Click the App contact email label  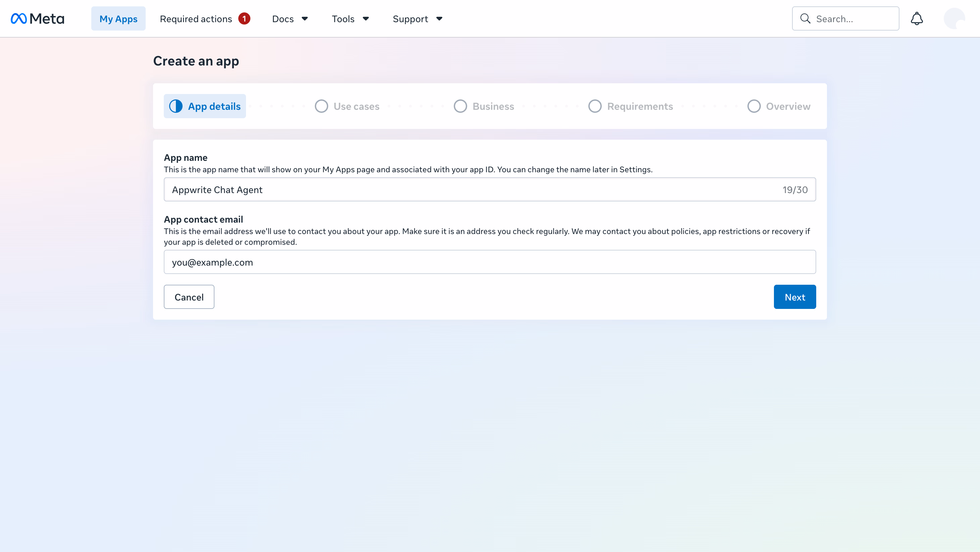pos(203,219)
